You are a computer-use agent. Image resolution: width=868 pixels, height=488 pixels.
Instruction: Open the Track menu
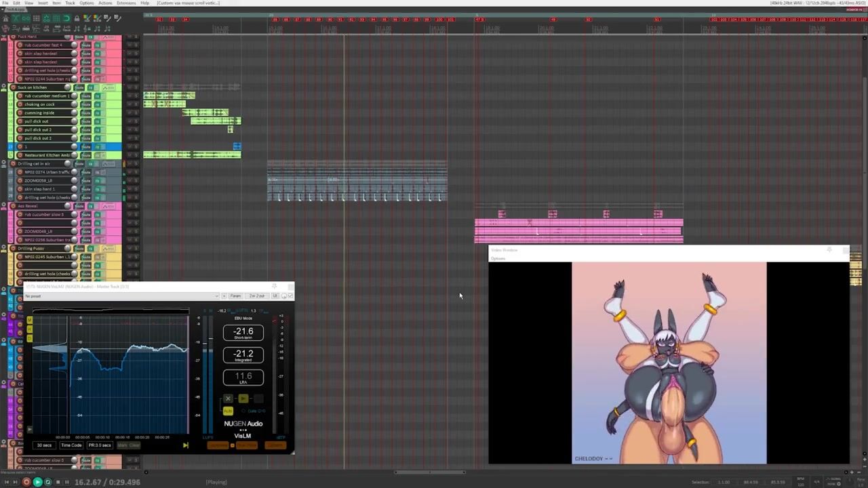coord(70,3)
